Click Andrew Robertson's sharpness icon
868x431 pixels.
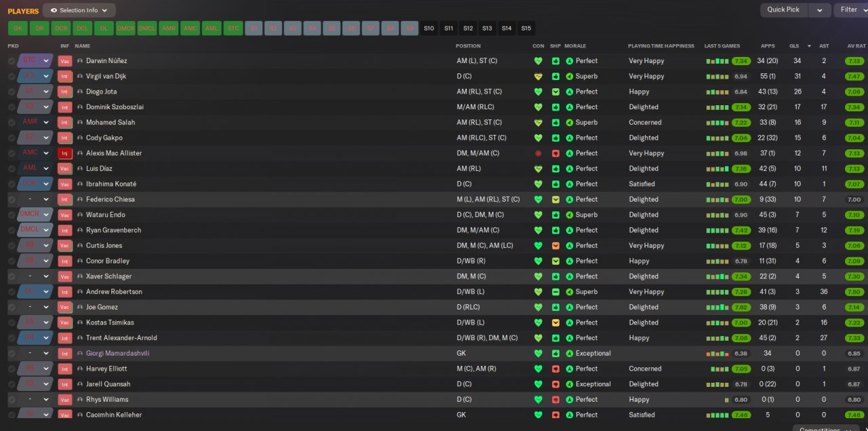point(555,292)
